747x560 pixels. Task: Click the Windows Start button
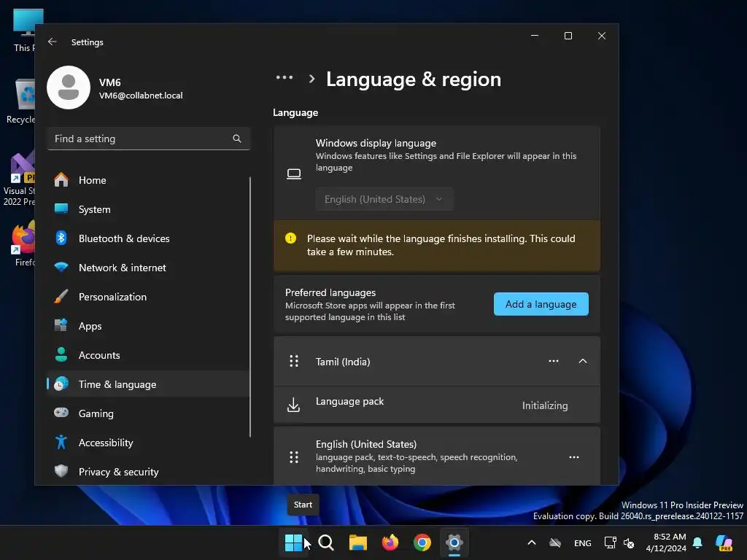pyautogui.click(x=293, y=542)
